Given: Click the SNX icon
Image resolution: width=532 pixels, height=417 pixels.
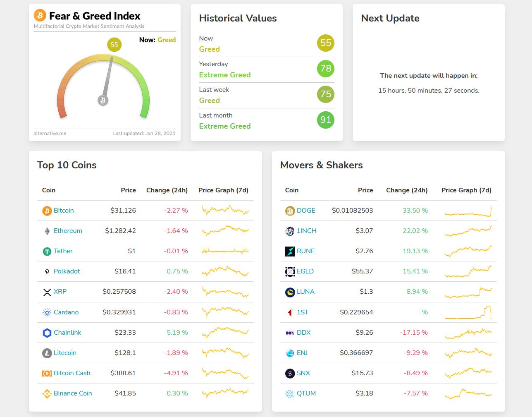Looking at the screenshot, I should (290, 373).
